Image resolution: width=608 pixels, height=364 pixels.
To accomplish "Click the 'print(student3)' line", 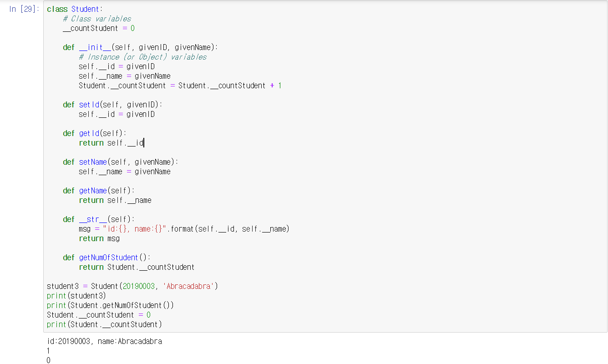I will click(76, 296).
